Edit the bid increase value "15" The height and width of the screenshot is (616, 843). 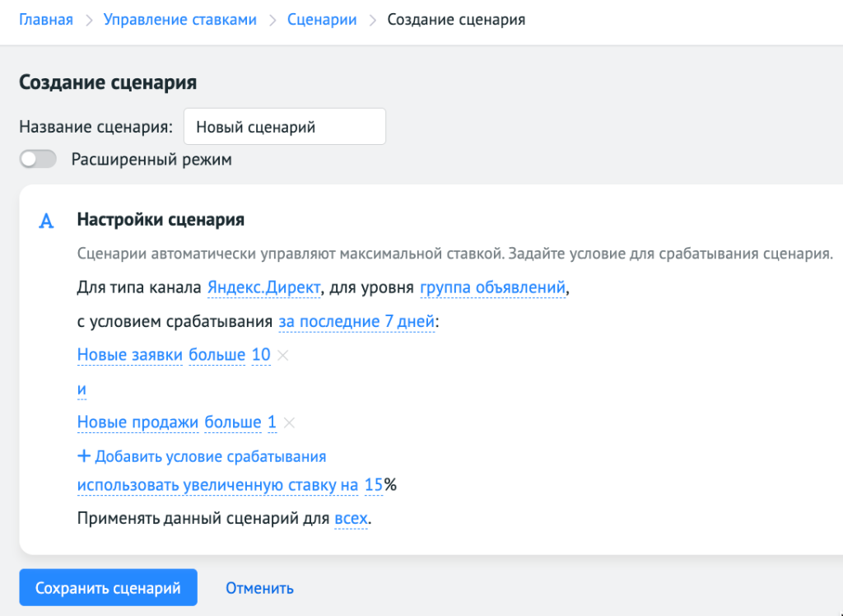click(x=372, y=485)
